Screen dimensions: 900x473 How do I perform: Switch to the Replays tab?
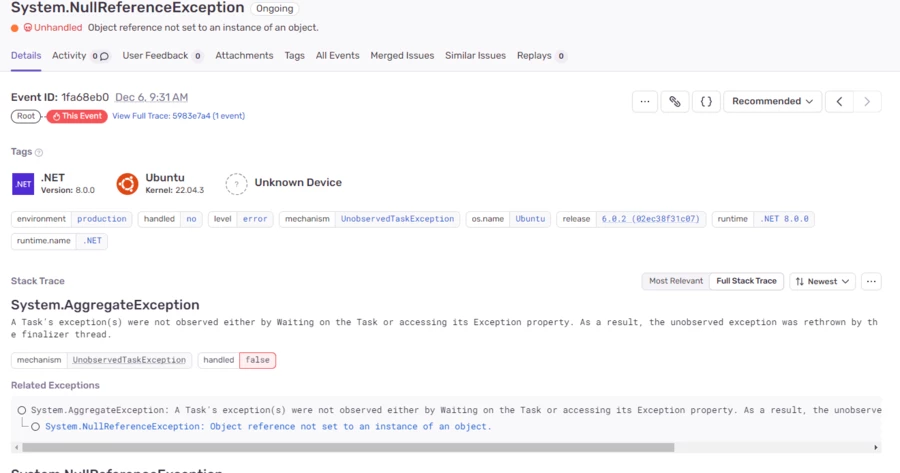(x=534, y=56)
